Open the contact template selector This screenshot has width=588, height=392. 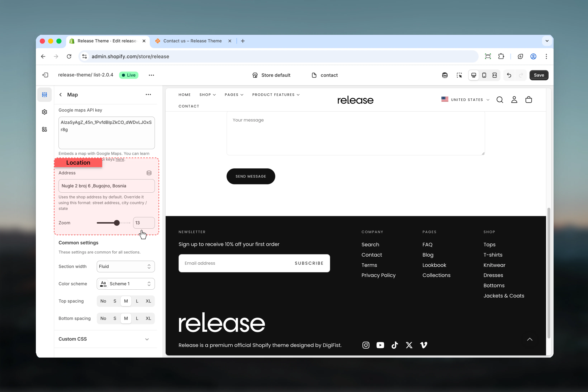click(x=325, y=75)
